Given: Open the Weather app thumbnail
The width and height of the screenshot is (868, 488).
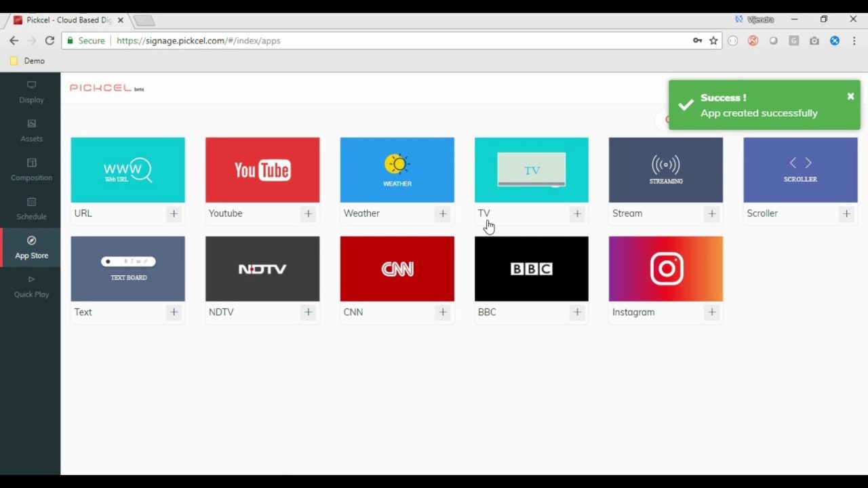Looking at the screenshot, I should (x=397, y=170).
